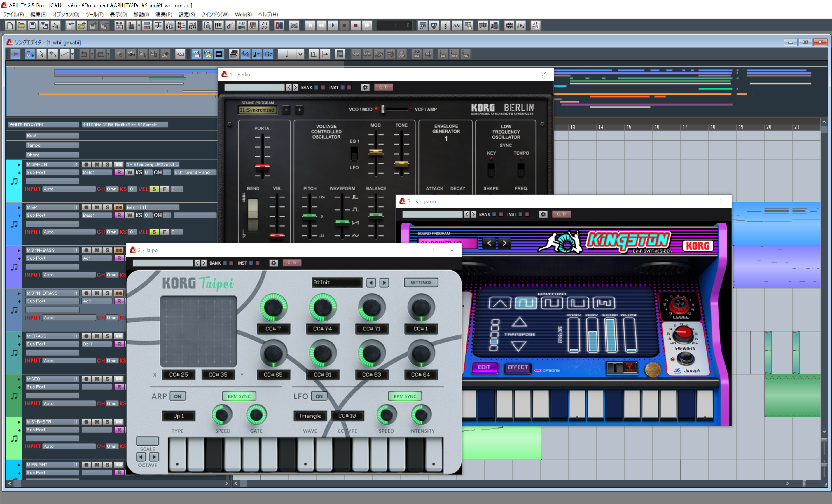Select the line draw tool
This screenshot has height=504, width=832.
64,54
